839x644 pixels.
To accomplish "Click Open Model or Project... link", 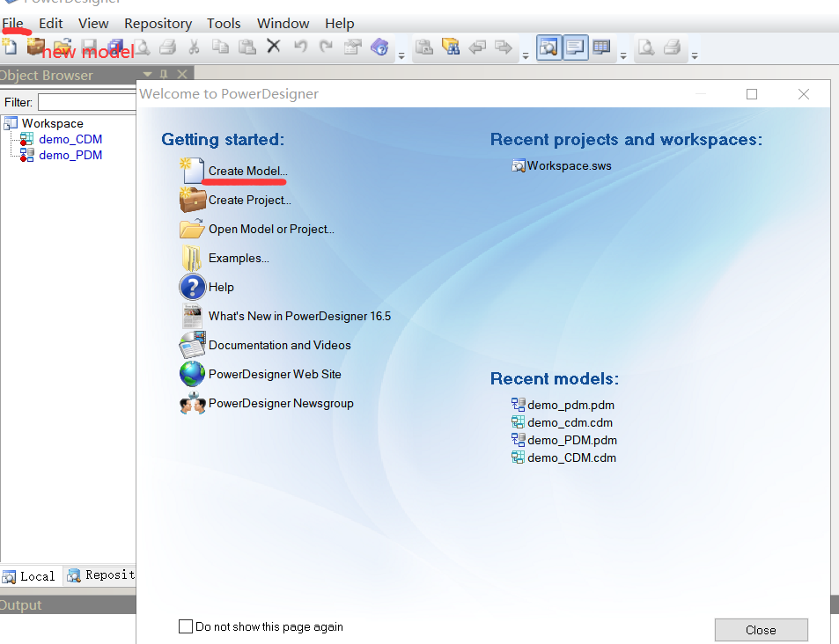I will [x=271, y=229].
